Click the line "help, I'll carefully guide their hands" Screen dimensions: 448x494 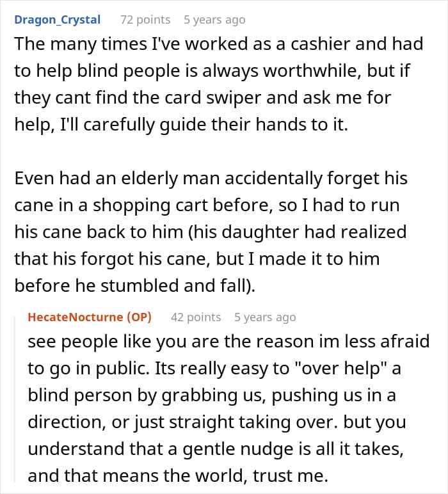click(x=181, y=124)
